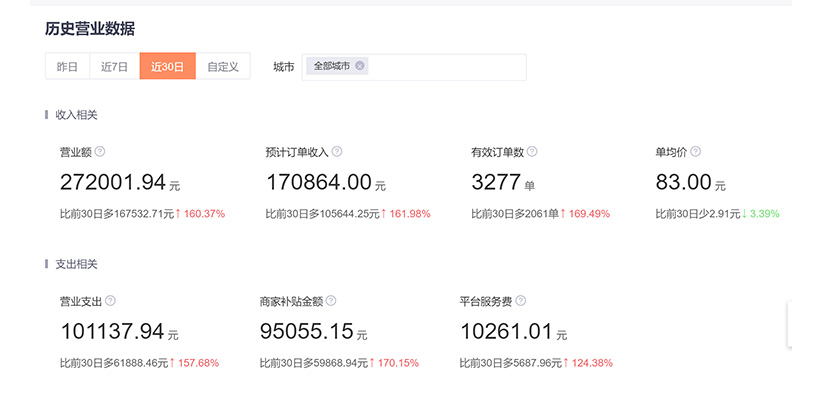Select the 昨日 time range

(67, 67)
